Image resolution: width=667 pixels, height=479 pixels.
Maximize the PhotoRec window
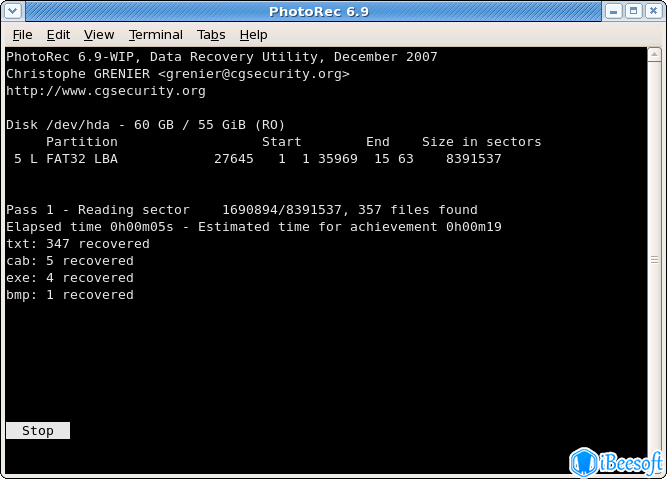point(633,11)
